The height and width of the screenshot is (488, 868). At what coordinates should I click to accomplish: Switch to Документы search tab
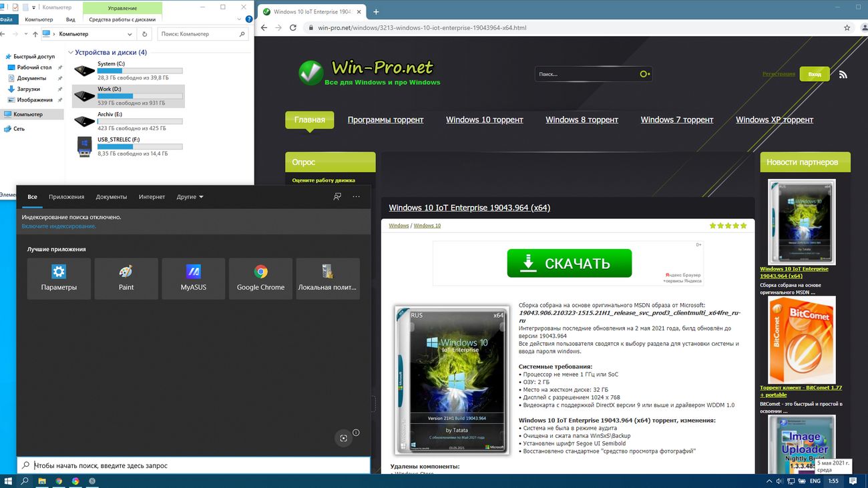112,197
